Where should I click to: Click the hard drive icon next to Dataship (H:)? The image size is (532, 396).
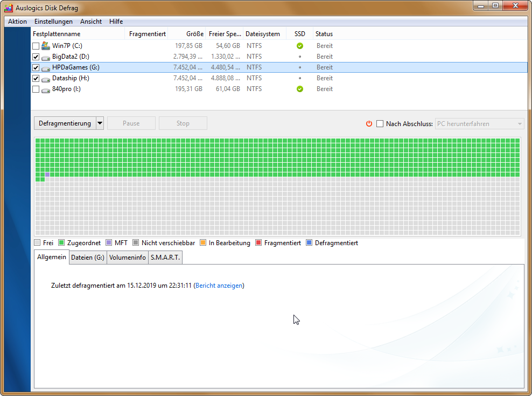[45, 78]
